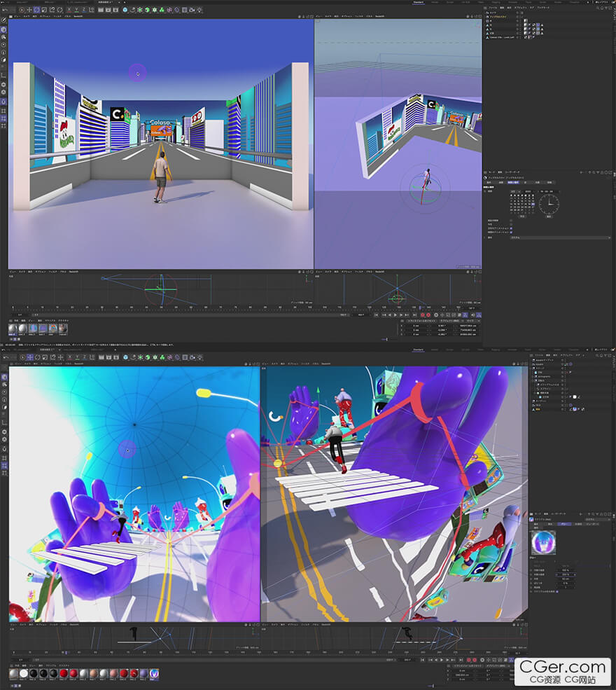This screenshot has width=616, height=690.
Task: Click the Now button under the clock
Action: (x=549, y=216)
